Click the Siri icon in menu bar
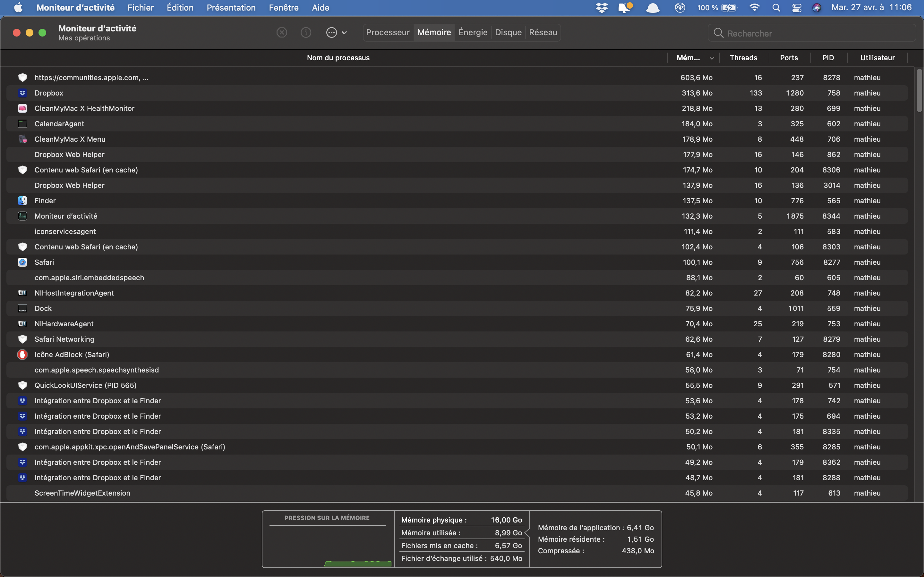Image resolution: width=924 pixels, height=577 pixels. pyautogui.click(x=816, y=8)
